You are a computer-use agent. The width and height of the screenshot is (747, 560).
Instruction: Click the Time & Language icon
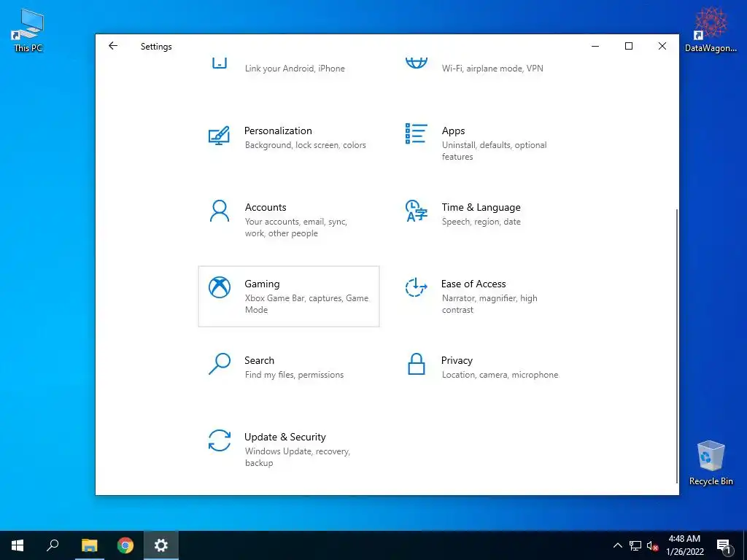point(416,211)
